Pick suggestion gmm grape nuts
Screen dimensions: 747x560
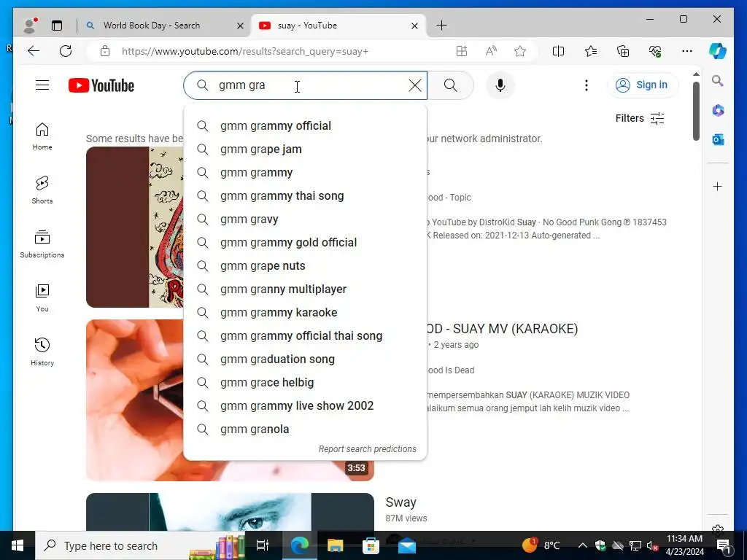(x=305, y=265)
